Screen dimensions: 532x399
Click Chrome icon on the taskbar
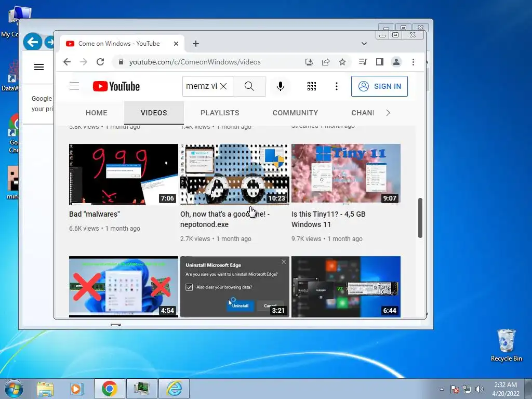pos(109,389)
